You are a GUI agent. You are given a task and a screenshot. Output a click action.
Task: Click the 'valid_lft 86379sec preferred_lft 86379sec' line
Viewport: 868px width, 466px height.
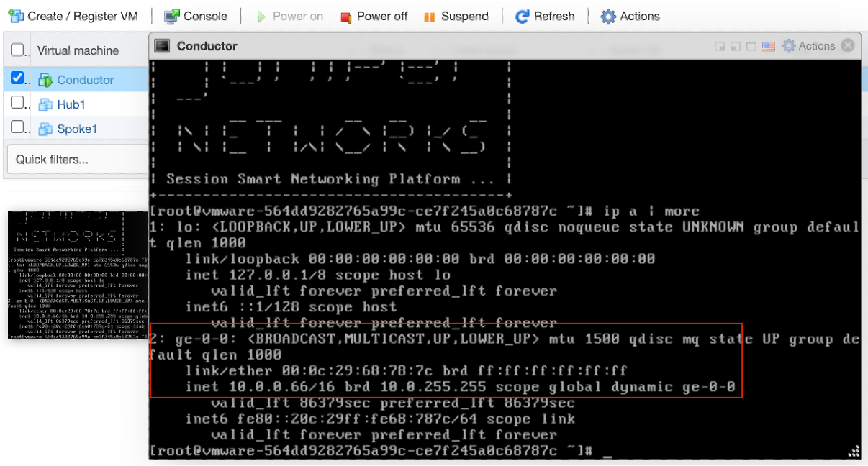(393, 403)
